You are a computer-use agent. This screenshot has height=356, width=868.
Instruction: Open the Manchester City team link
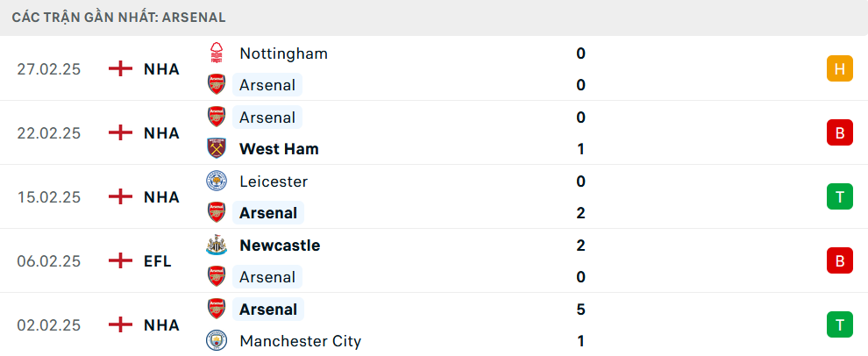point(300,341)
